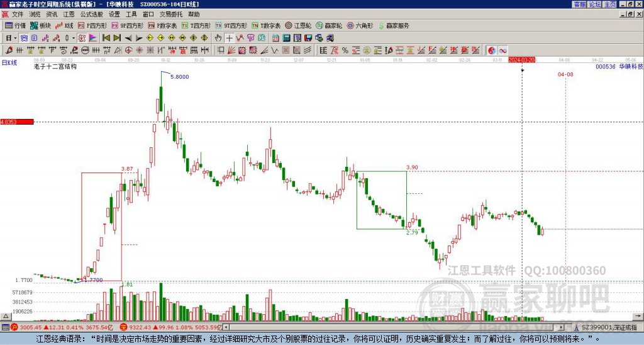Click the 节 solar-term icon

[x=250, y=38]
